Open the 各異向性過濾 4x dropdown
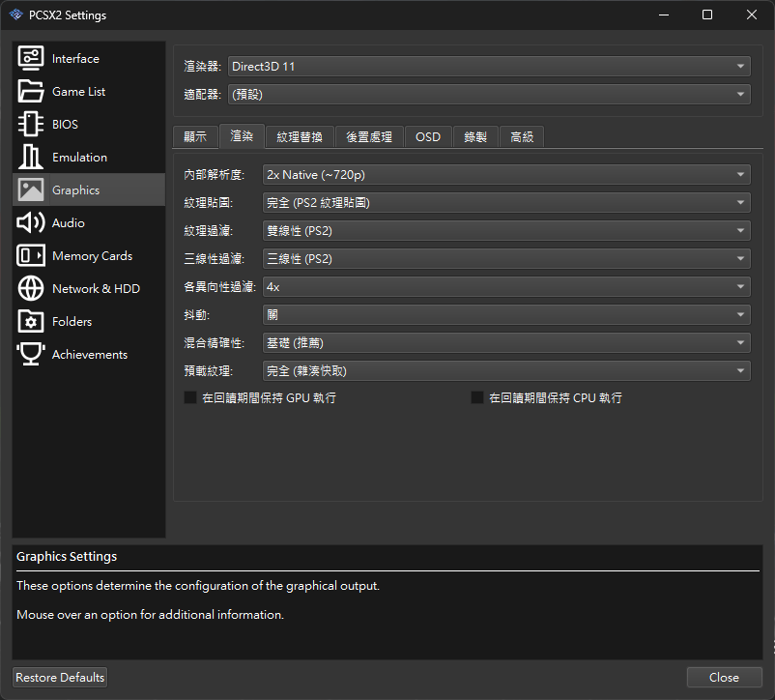Screen dimensions: 775x700 pos(505,287)
